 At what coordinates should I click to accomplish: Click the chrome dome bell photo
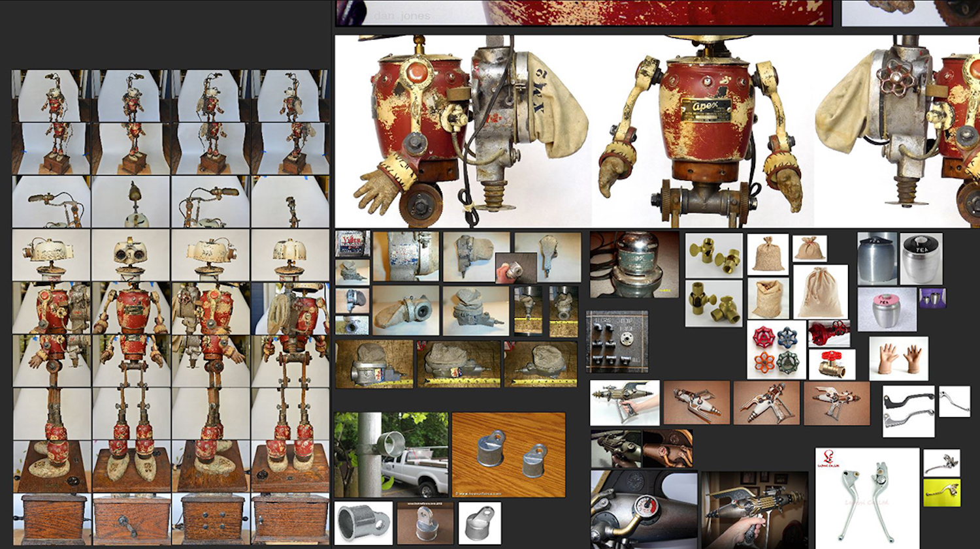634,264
